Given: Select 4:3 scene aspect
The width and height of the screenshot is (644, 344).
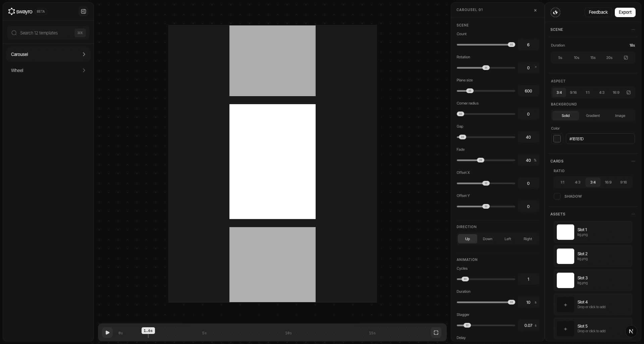Looking at the screenshot, I should pos(602,92).
